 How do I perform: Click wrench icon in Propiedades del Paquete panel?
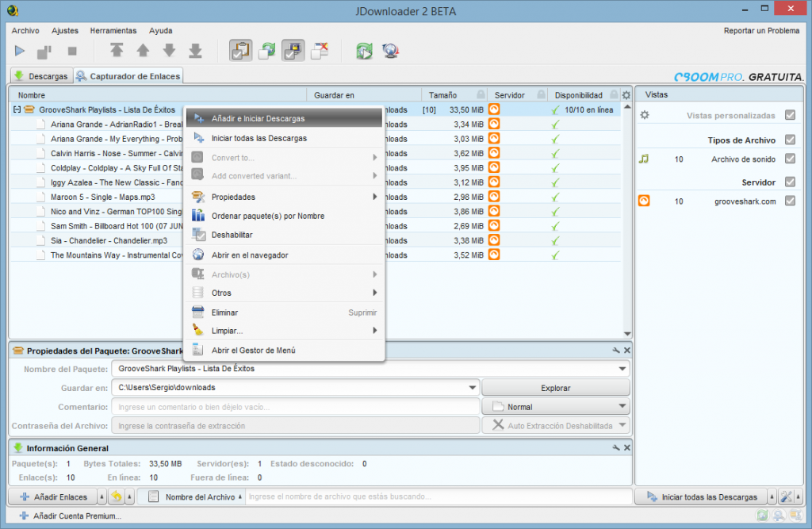(x=616, y=351)
